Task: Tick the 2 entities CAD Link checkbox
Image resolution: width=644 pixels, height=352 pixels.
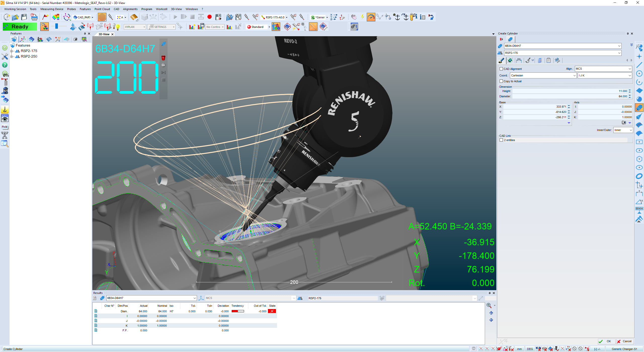Action: point(501,140)
